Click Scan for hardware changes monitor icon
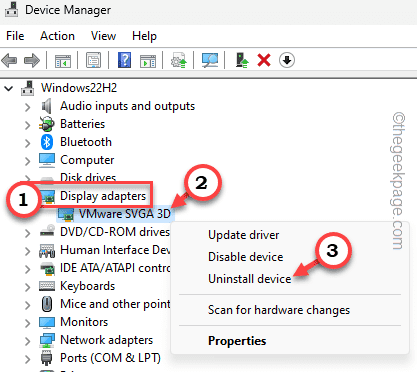Viewport: 417px width, 372px height. click(210, 60)
